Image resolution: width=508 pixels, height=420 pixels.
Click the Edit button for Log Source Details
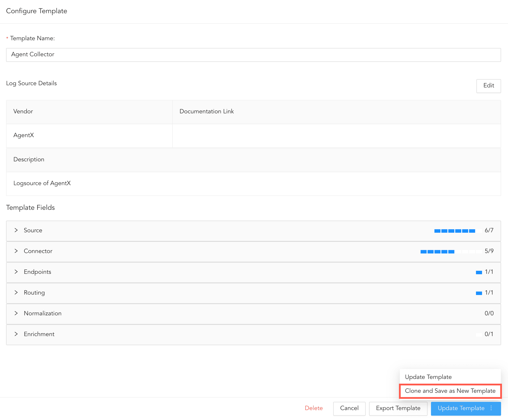coord(488,86)
